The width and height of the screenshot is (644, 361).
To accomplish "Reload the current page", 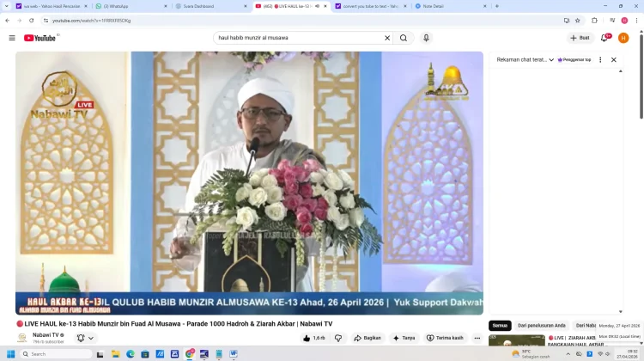I will pos(31,20).
